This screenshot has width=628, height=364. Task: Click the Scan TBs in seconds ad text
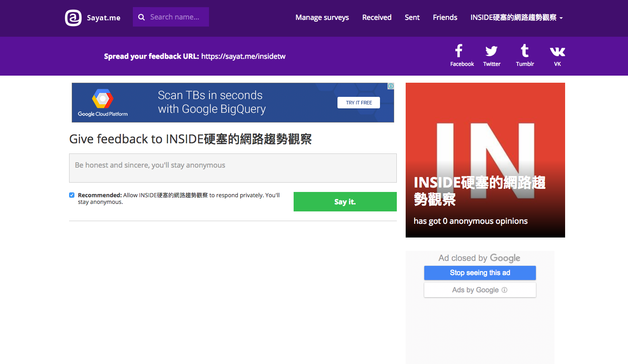212,102
